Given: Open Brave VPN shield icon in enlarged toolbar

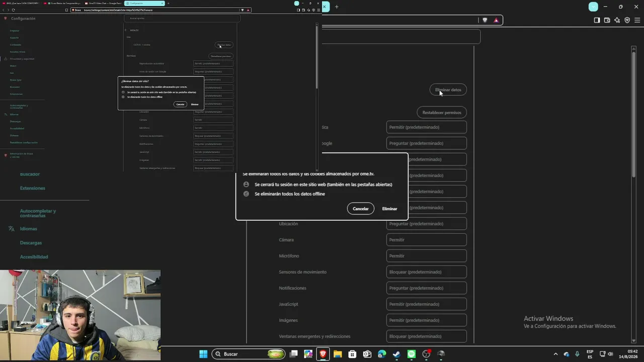Looking at the screenshot, I should [627, 20].
